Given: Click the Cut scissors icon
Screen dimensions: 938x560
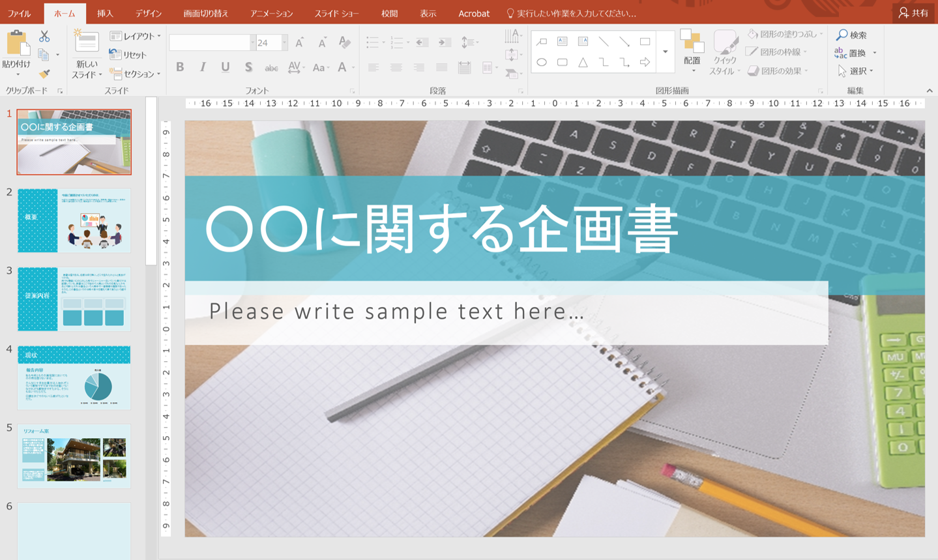Looking at the screenshot, I should point(44,37).
